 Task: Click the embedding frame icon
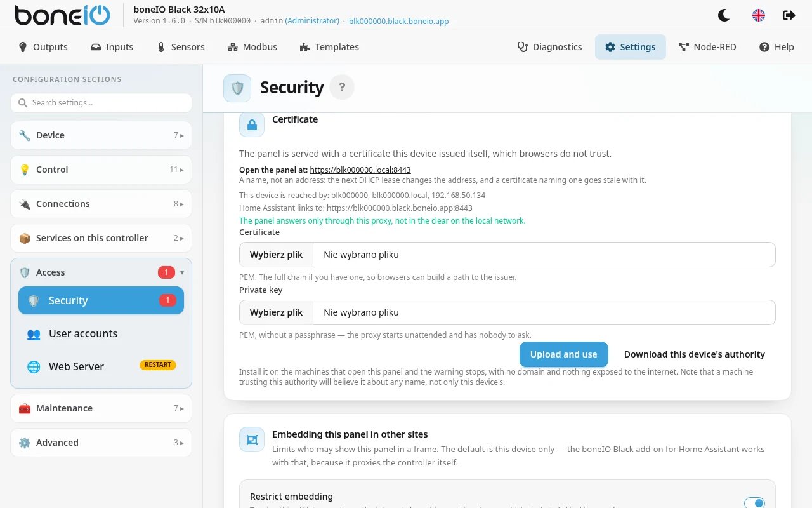252,439
